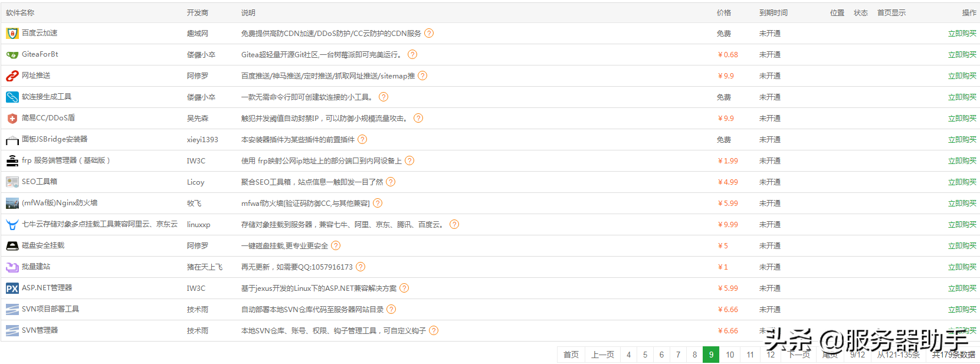
Task: Buy GiteaForBt via 立即购买
Action: coord(962,55)
